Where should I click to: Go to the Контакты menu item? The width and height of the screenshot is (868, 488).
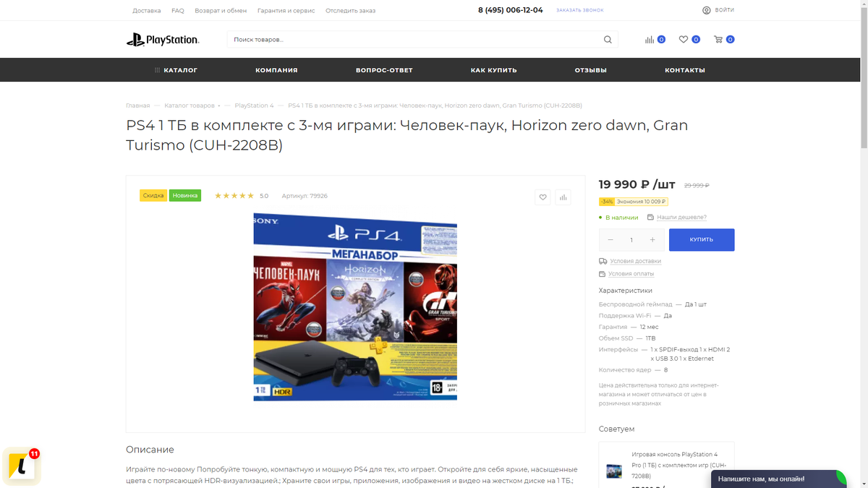pos(685,70)
